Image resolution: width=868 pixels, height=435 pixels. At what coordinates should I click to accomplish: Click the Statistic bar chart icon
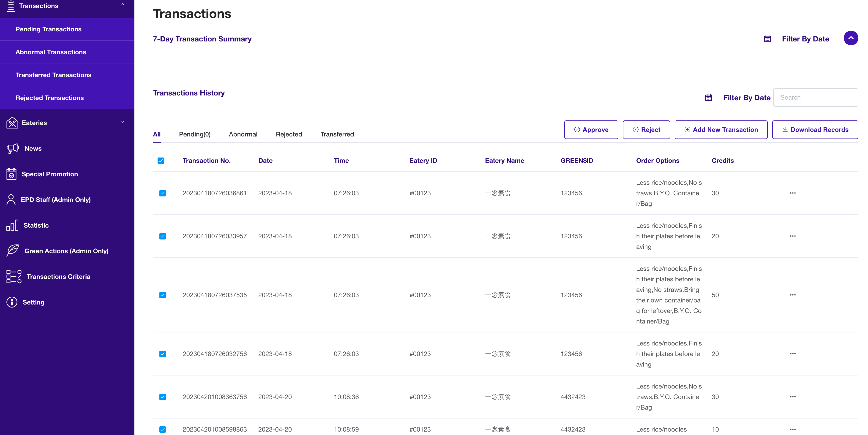[12, 226]
